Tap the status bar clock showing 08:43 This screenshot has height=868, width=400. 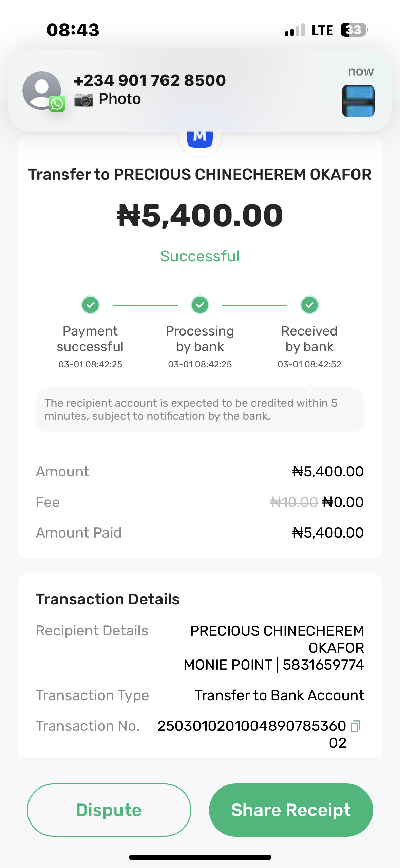click(x=73, y=30)
